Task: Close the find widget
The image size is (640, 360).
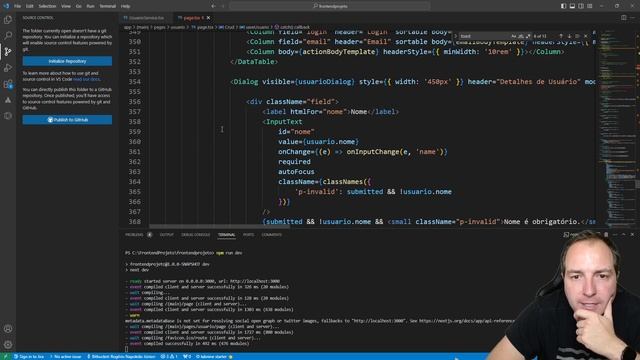Action: [x=586, y=36]
